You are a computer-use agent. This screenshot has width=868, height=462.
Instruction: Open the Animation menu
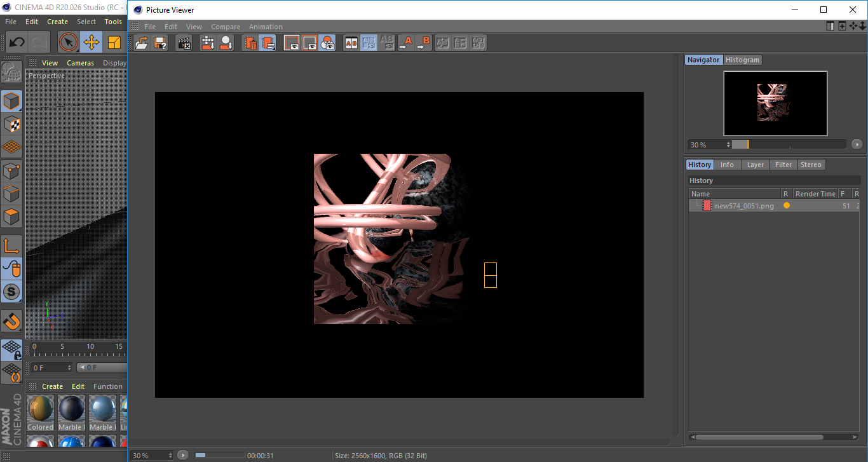266,27
